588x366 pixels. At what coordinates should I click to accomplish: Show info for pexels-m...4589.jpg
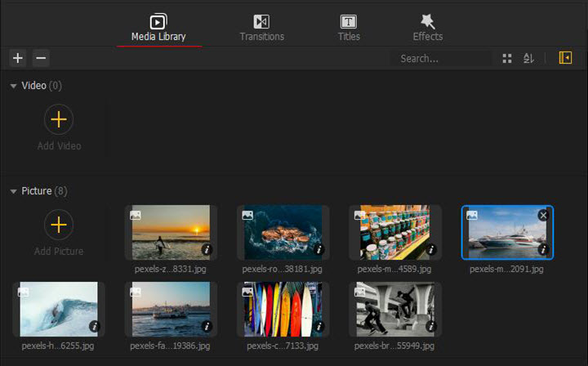coord(431,249)
